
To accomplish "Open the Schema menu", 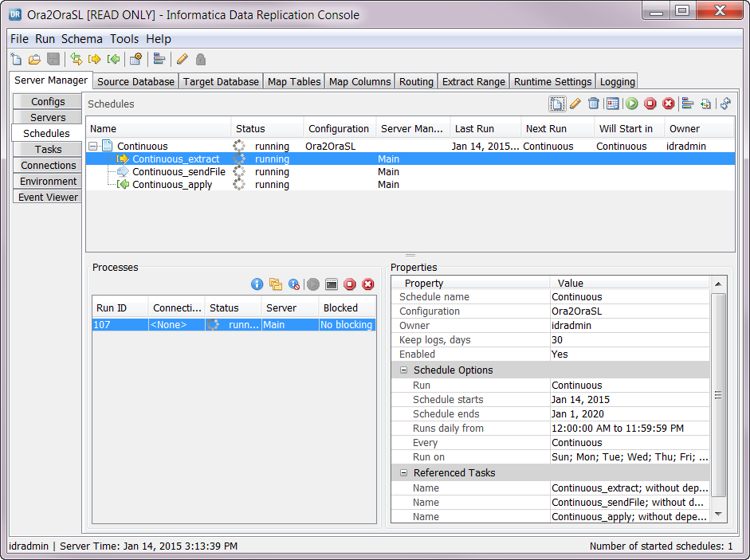I will [x=81, y=39].
